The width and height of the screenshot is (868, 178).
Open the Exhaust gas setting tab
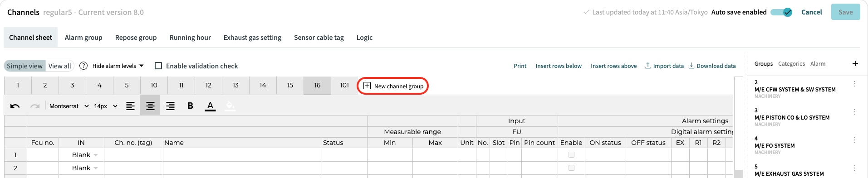252,38
